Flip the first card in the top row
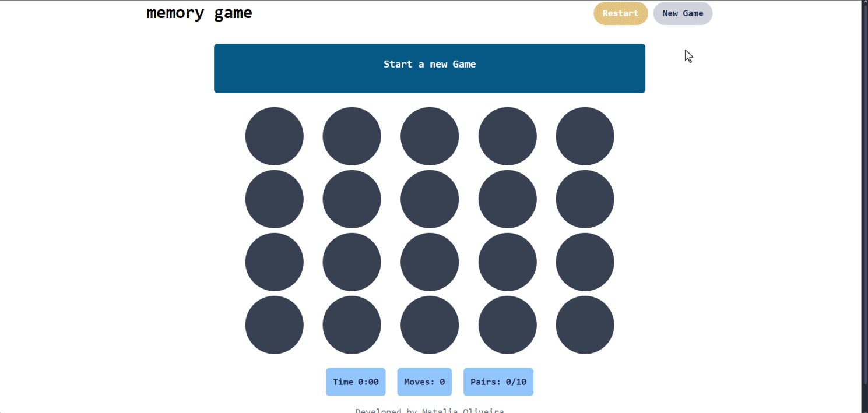868x413 pixels. [274, 136]
